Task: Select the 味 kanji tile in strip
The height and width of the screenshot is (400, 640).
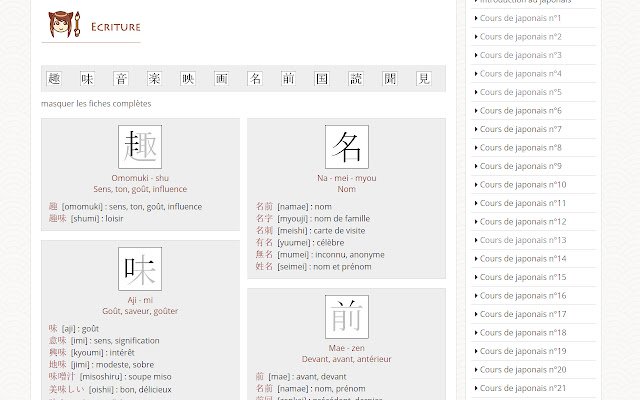Action: [x=87, y=78]
